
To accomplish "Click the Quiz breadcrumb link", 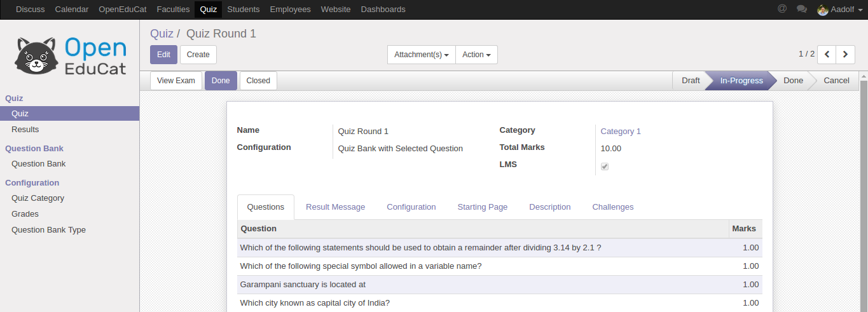I will tap(162, 34).
